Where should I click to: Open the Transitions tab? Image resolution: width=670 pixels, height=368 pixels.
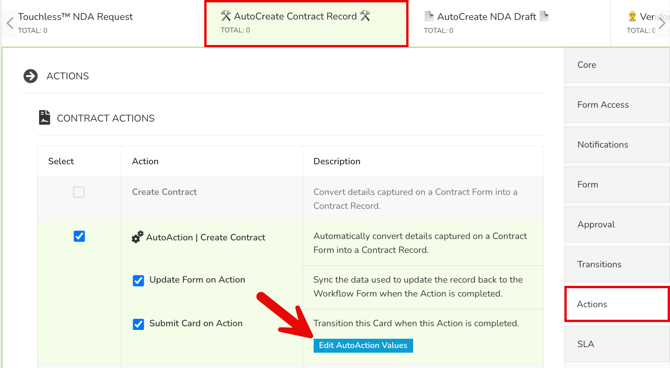coord(617,264)
